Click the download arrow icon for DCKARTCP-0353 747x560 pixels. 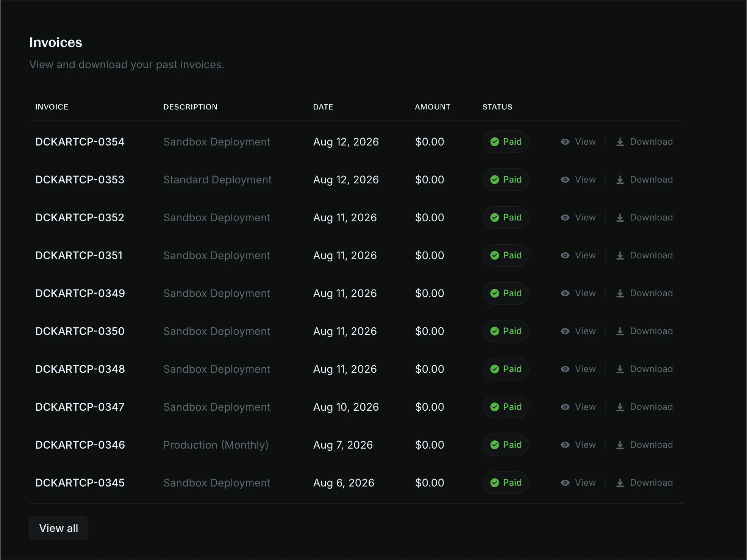[x=620, y=180]
